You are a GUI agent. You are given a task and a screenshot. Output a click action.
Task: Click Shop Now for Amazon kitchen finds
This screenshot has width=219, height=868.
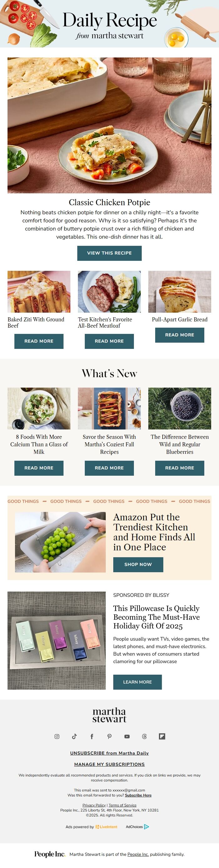[x=138, y=564]
